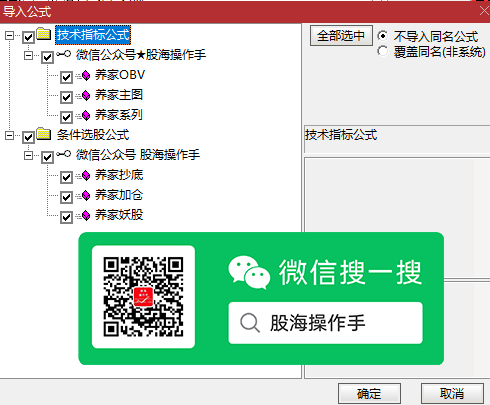This screenshot has width=490, height=405.
Task: Click the WeChat logo icon
Action: (x=249, y=272)
